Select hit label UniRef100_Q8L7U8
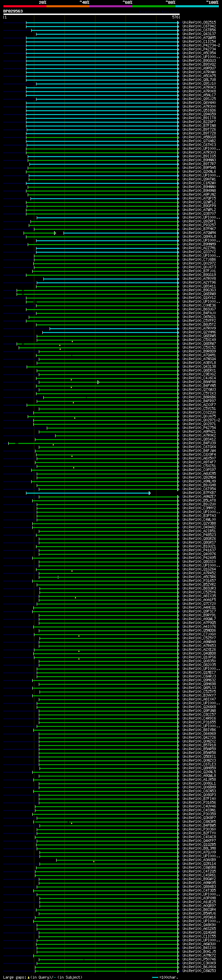The image size is (222, 980). pyautogui.click(x=199, y=80)
